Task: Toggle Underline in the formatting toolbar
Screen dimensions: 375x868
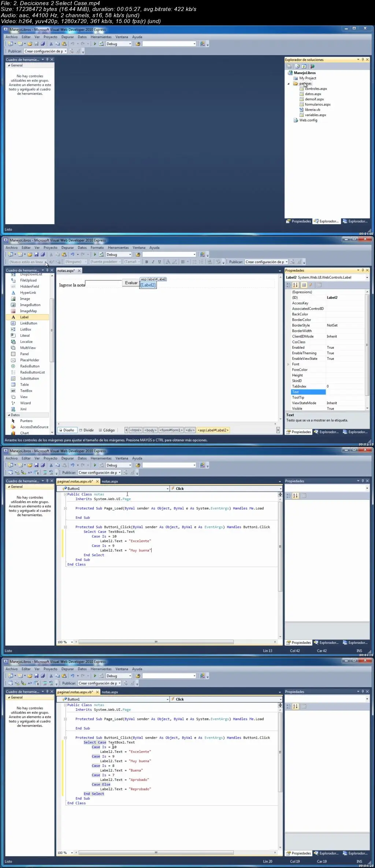Action: (159, 262)
